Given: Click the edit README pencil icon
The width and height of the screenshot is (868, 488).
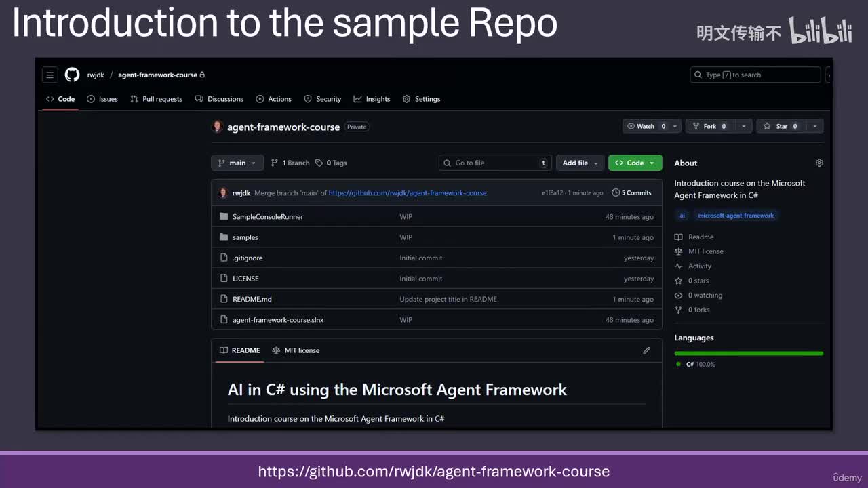Looking at the screenshot, I should pyautogui.click(x=646, y=350).
